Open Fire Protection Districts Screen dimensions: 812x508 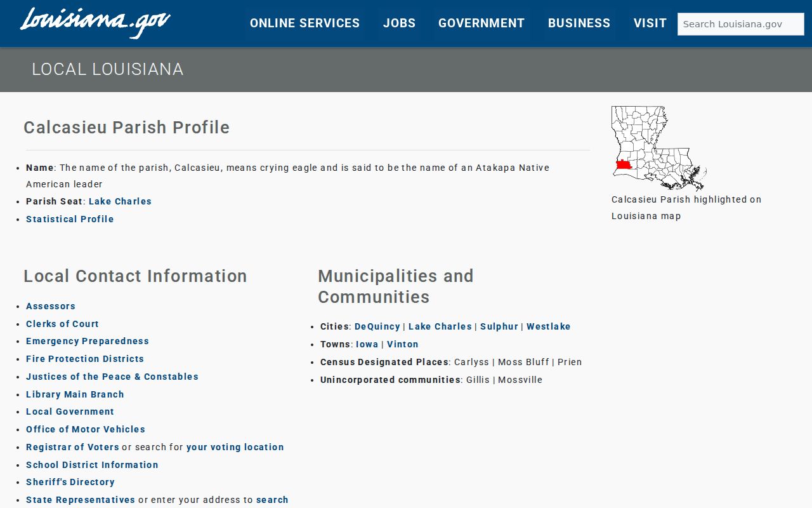(85, 359)
